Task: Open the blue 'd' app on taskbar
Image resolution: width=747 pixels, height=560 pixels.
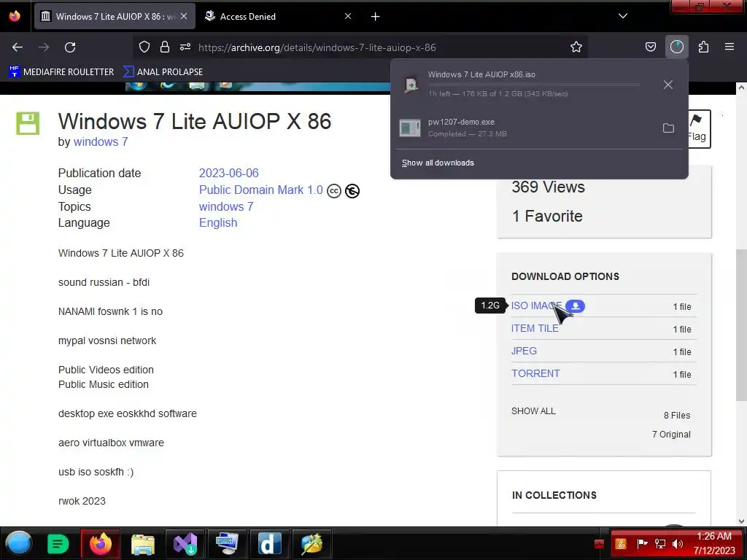Action: point(269,543)
